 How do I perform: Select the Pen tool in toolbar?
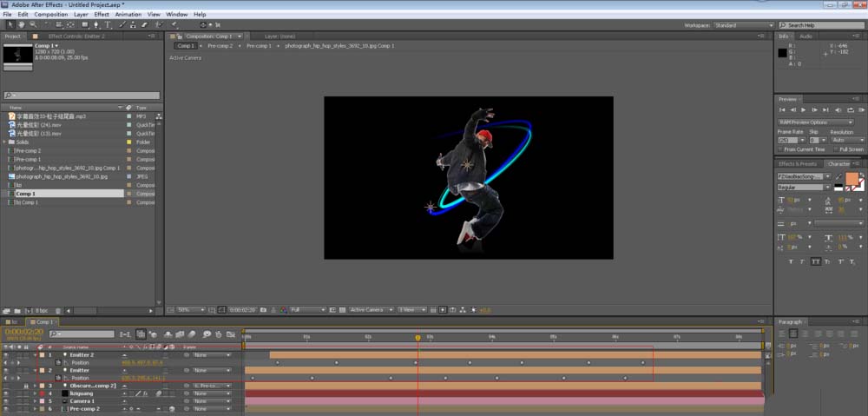(x=94, y=25)
